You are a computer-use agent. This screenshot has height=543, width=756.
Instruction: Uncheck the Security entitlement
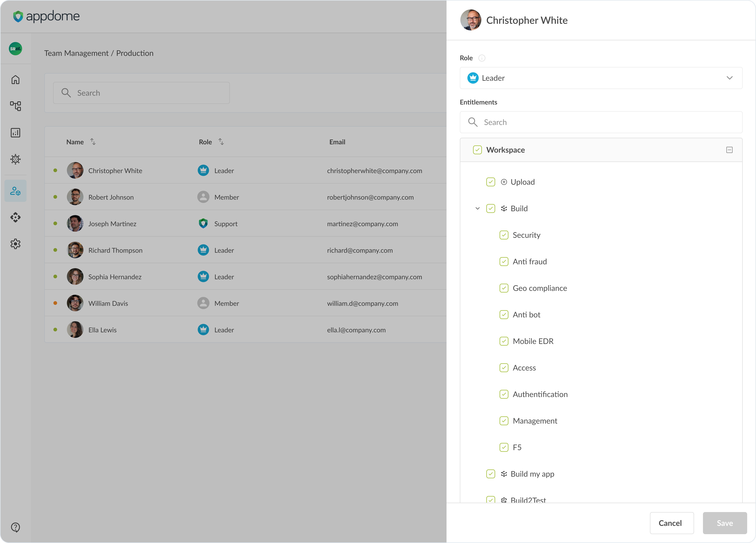(x=504, y=235)
